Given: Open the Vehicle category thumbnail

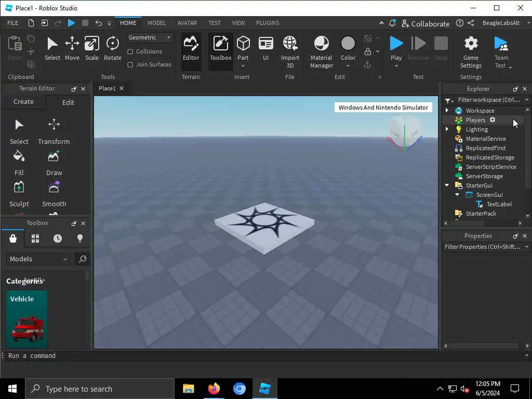Looking at the screenshot, I should pos(26,319).
